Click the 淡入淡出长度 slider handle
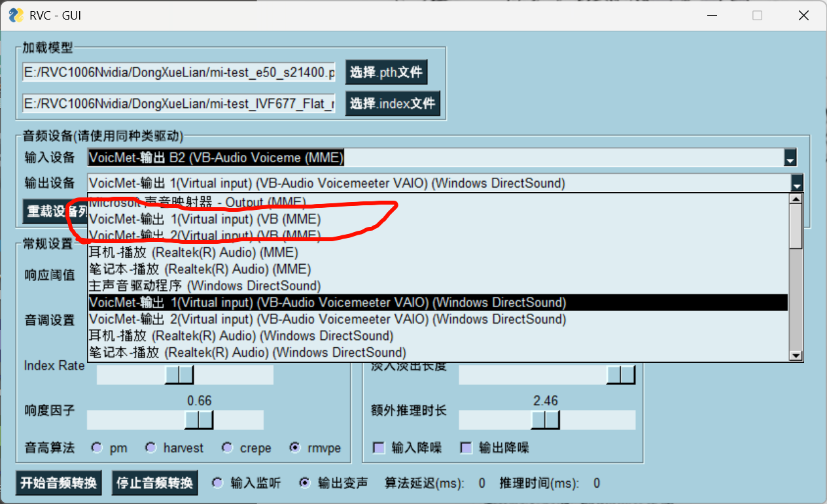This screenshot has width=827, height=504. (x=620, y=375)
